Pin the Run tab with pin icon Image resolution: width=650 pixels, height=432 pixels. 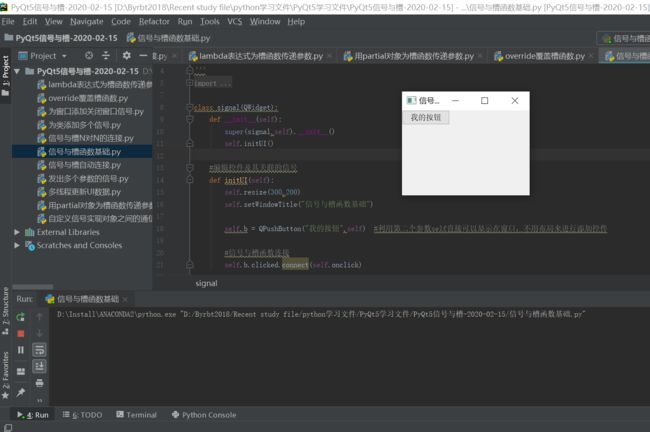click(21, 393)
